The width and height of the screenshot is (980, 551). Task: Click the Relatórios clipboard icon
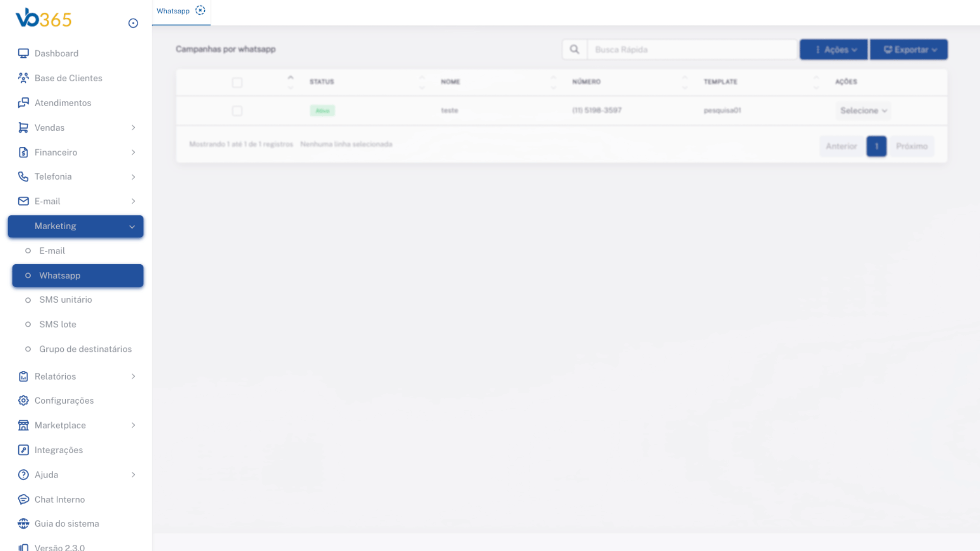pos(23,377)
